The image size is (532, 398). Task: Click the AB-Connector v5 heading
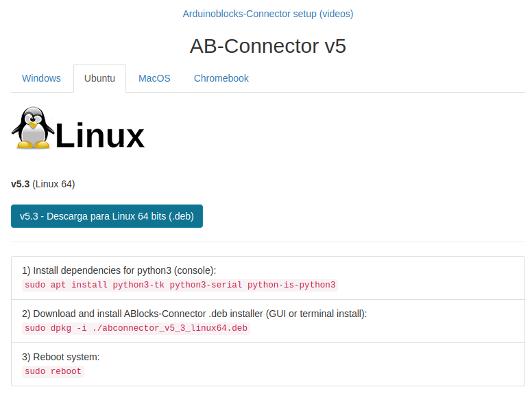point(268,46)
